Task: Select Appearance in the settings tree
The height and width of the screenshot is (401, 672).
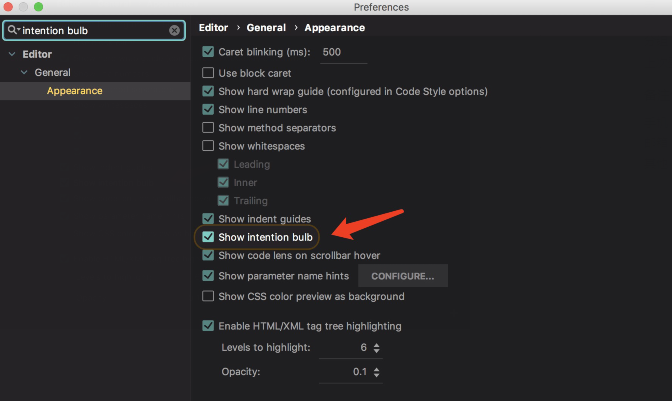Action: point(74,91)
